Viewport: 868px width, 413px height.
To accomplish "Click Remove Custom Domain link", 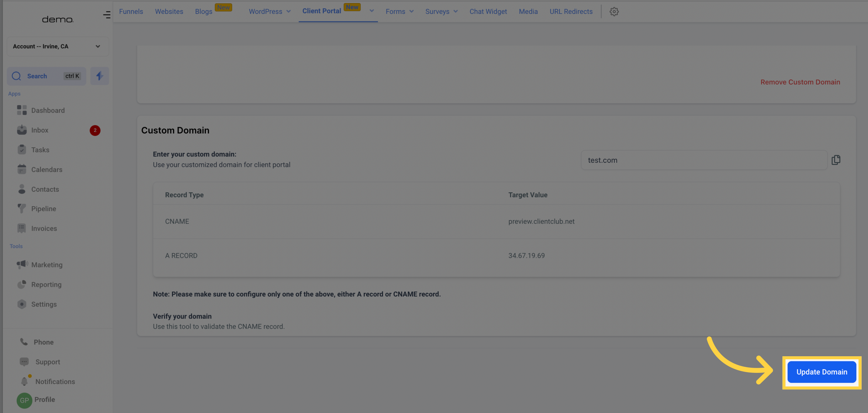I will [x=800, y=82].
